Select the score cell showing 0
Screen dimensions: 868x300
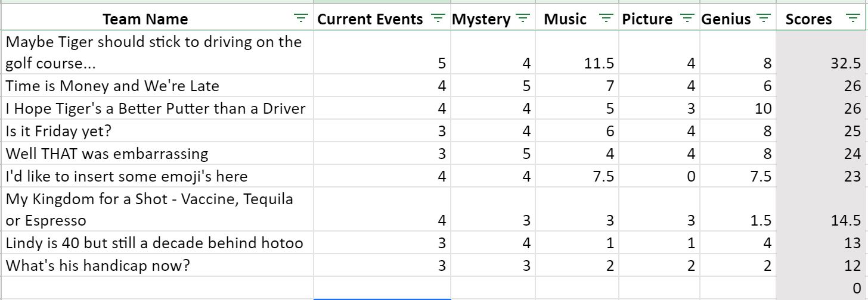click(x=821, y=287)
